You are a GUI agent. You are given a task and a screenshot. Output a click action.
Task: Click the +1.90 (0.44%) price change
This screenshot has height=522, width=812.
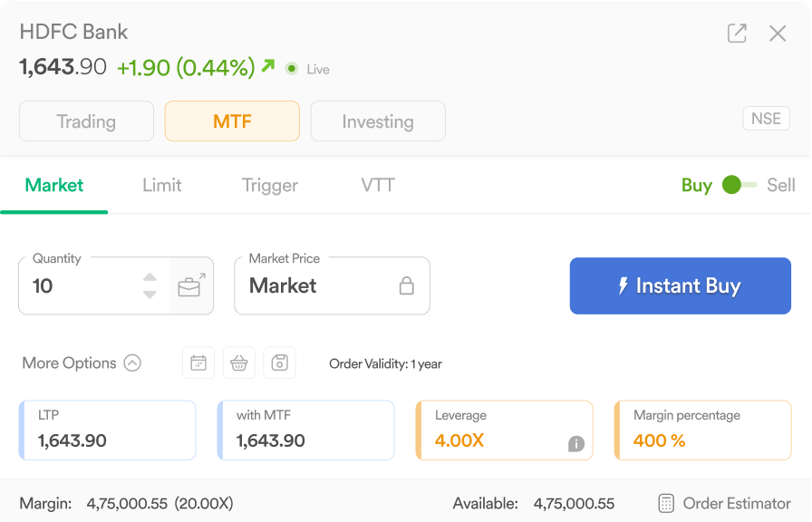(187, 68)
